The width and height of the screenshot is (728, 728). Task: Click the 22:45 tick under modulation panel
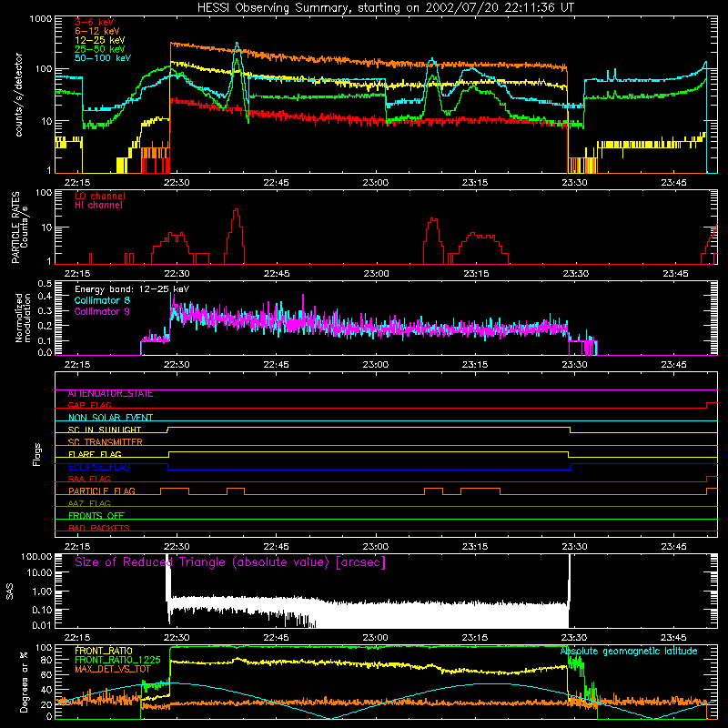[276, 365]
